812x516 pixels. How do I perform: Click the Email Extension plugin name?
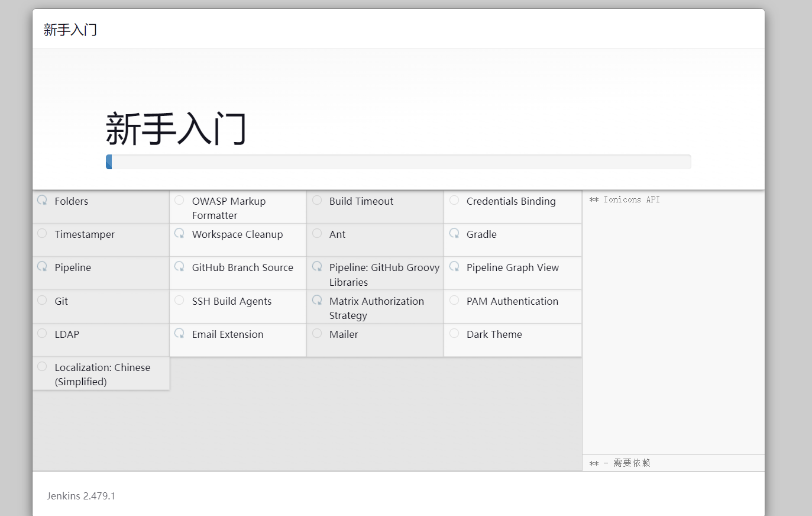228,334
